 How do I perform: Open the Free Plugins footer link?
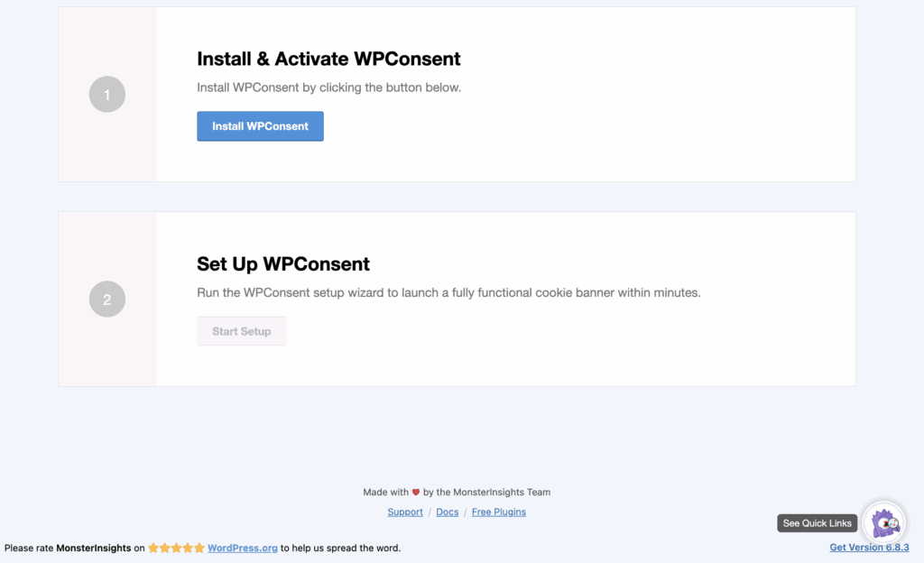[498, 512]
